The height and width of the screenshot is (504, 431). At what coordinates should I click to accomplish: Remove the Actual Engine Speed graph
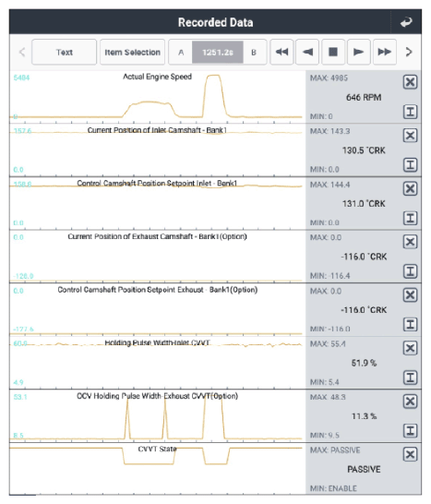click(x=410, y=82)
